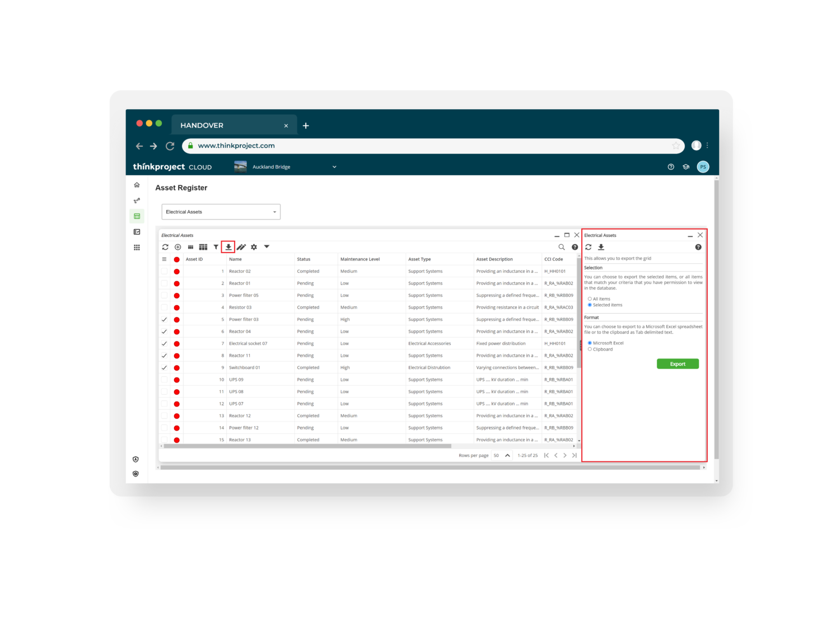840x630 pixels.
Task: Click the apps grid icon in sidebar
Action: pos(137,248)
